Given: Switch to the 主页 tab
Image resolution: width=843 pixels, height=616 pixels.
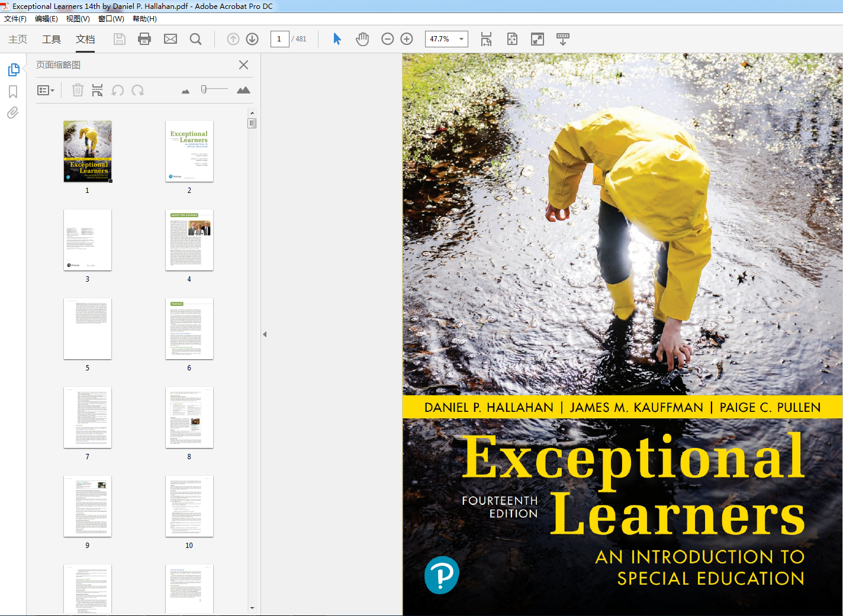Looking at the screenshot, I should pos(18,39).
